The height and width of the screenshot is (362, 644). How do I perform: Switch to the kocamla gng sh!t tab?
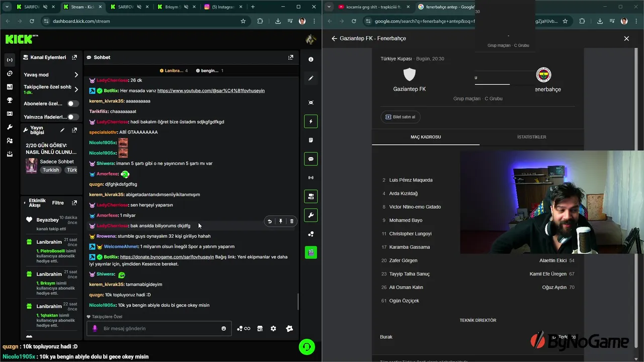(x=374, y=7)
